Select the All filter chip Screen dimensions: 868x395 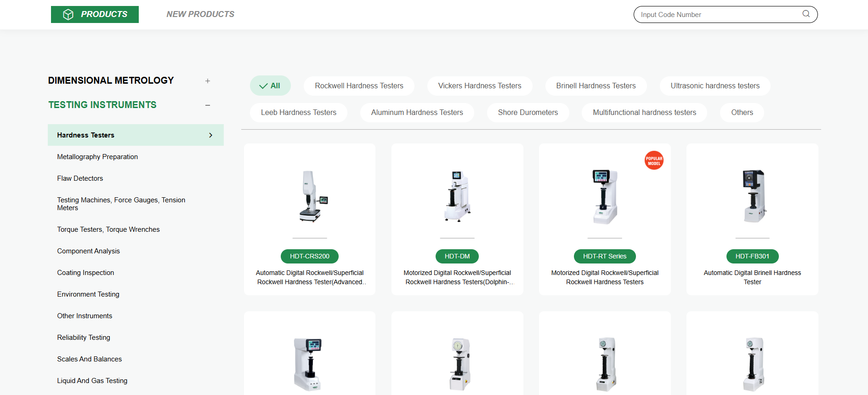tap(270, 86)
